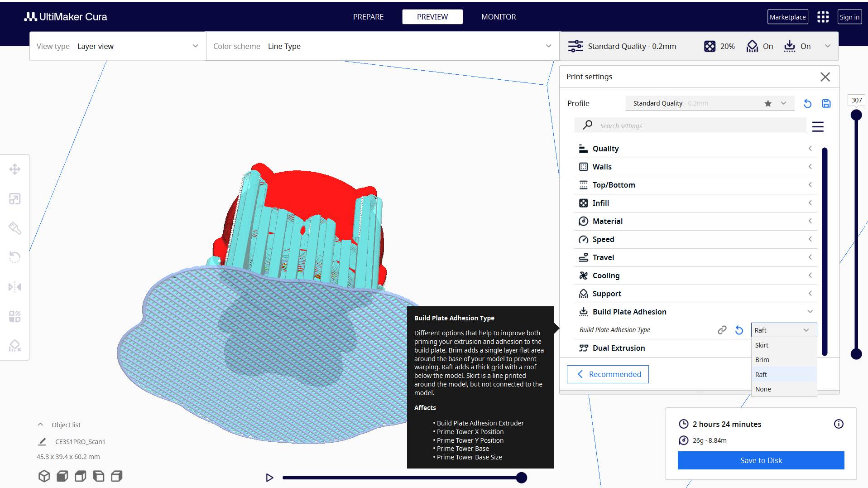Expand the Top/Bottom settings category
Image resolution: width=868 pixels, height=488 pixels.
click(x=695, y=185)
